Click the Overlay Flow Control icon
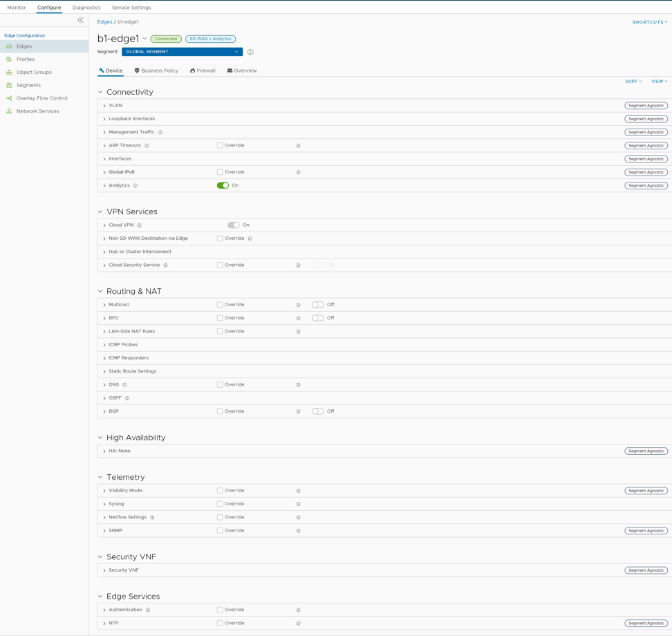 coord(9,98)
